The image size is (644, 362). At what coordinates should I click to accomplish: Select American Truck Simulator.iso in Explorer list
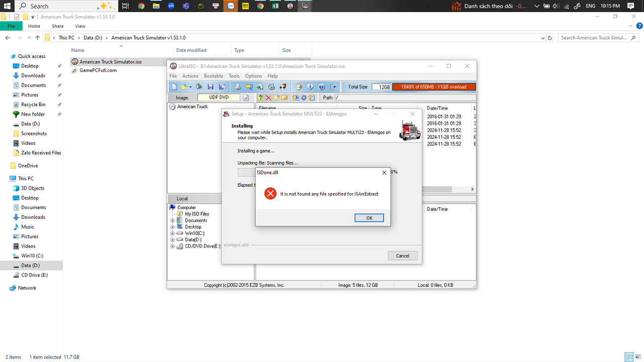tap(110, 62)
